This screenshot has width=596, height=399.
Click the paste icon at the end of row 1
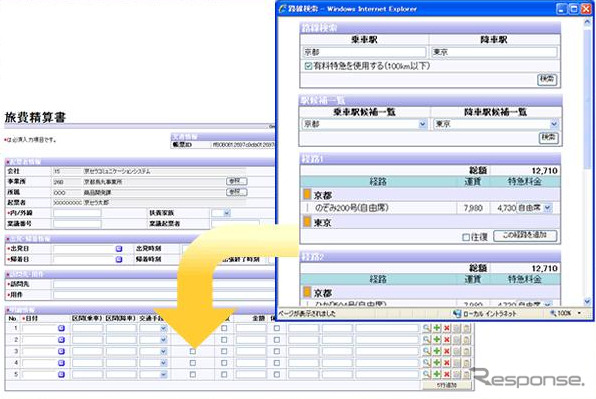pos(466,328)
